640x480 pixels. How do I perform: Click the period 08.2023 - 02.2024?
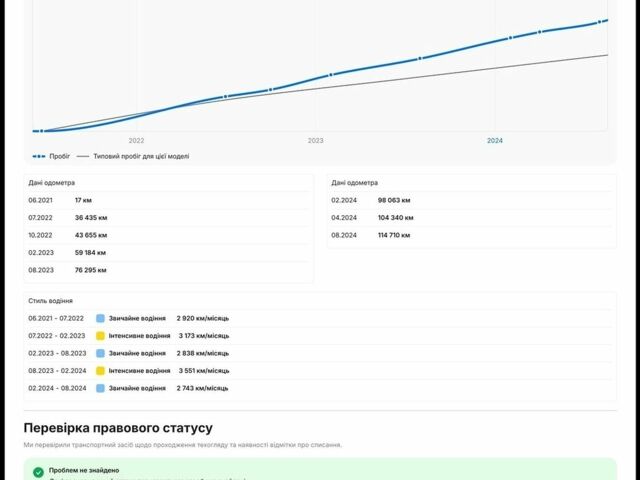click(x=57, y=371)
